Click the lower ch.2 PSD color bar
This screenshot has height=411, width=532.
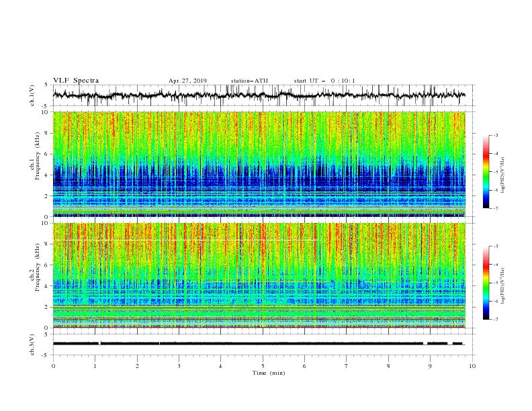[x=486, y=283]
